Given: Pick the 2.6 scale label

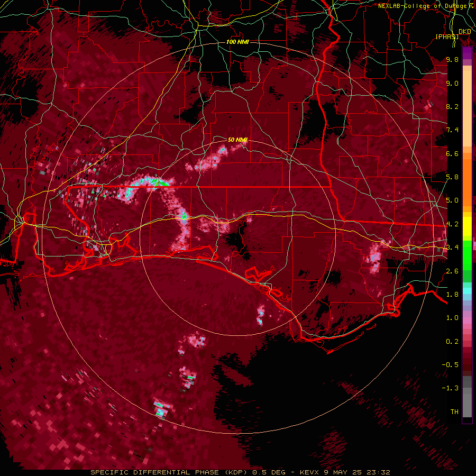Looking at the screenshot, I should 452,271.
